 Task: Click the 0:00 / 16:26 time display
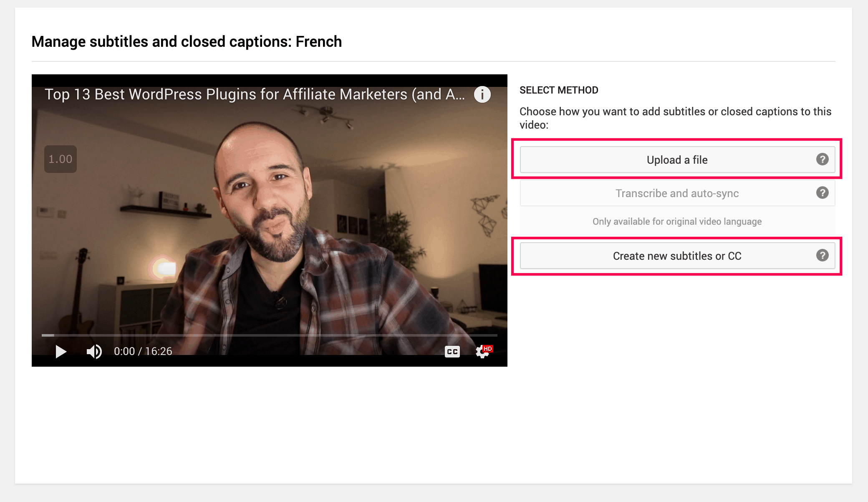(143, 351)
